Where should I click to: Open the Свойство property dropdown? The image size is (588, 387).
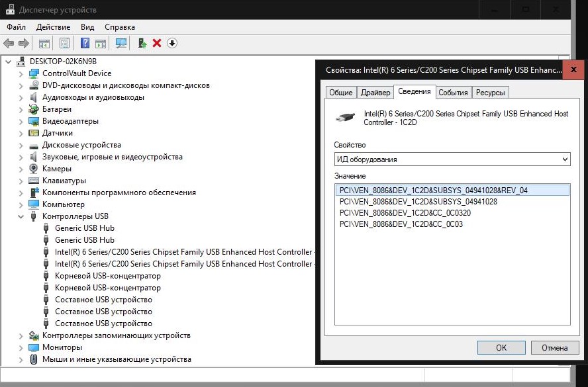pos(452,159)
